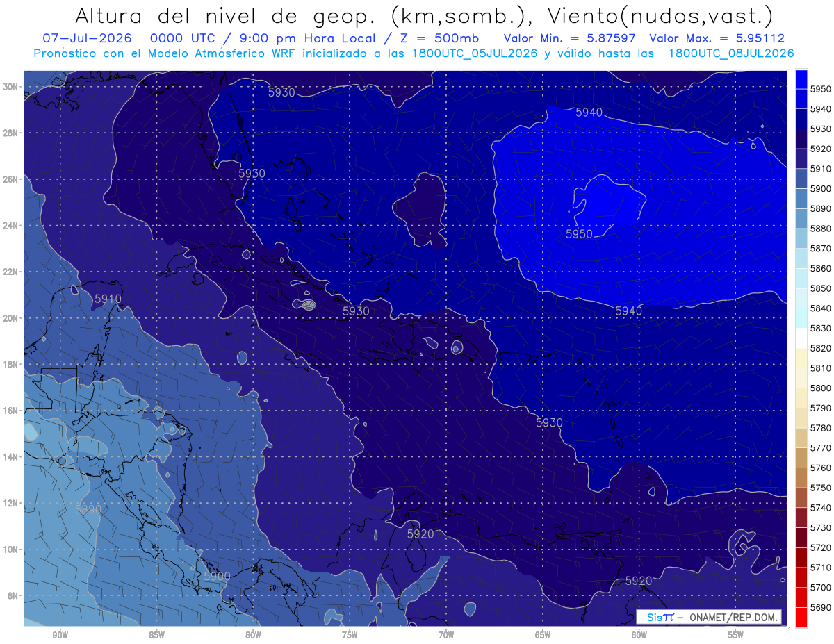This screenshot has width=834, height=644.
Task: Click 'Valor Max. = 5.95112'
Action: (717, 38)
